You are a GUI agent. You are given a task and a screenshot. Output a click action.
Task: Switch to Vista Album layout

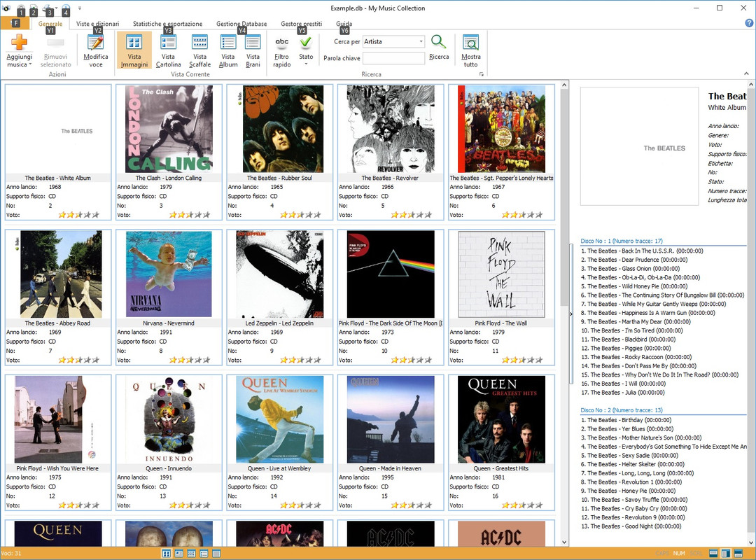pyautogui.click(x=228, y=51)
